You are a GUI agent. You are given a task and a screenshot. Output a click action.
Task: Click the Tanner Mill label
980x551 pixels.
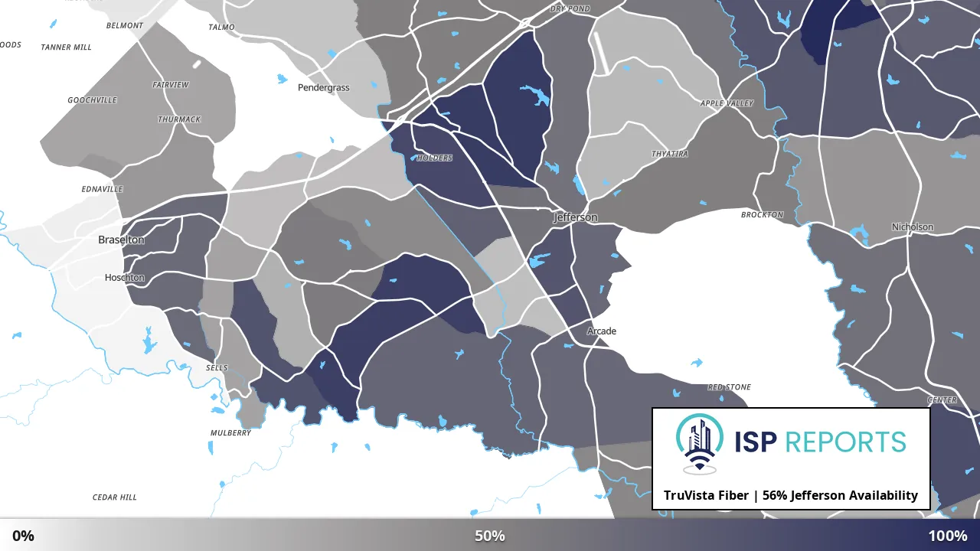click(x=66, y=47)
